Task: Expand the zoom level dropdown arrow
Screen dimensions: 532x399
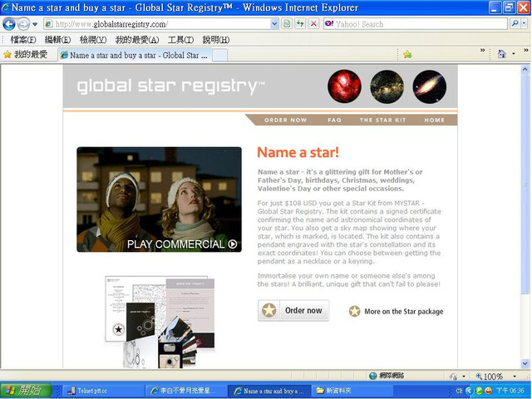Action: tap(515, 377)
